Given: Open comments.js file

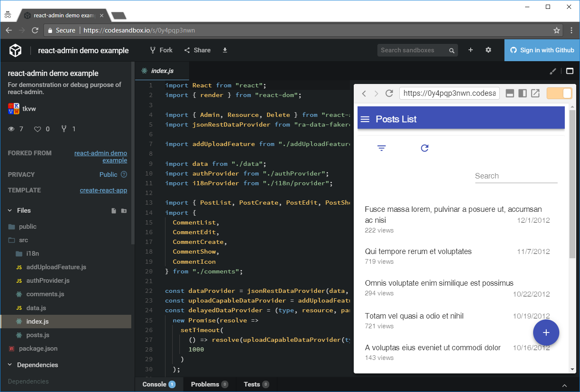Looking at the screenshot, I should pos(66,294).
